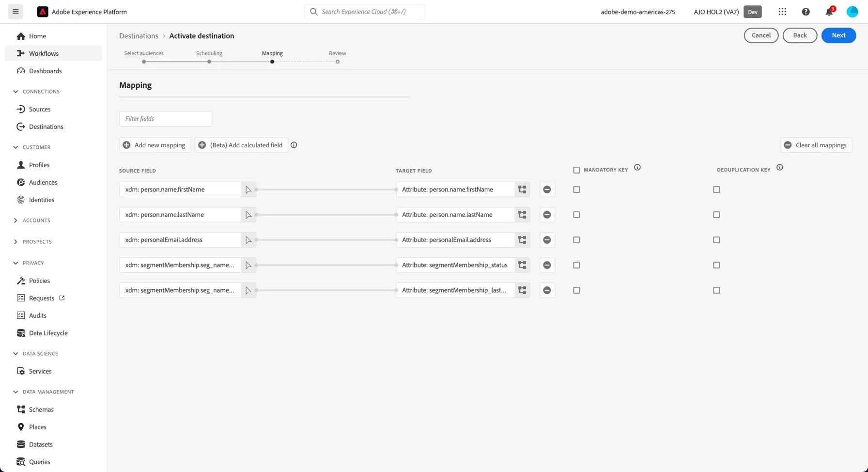Browse target schema for segmentMembership_status attribute
The height and width of the screenshot is (472, 868).
[x=522, y=265]
